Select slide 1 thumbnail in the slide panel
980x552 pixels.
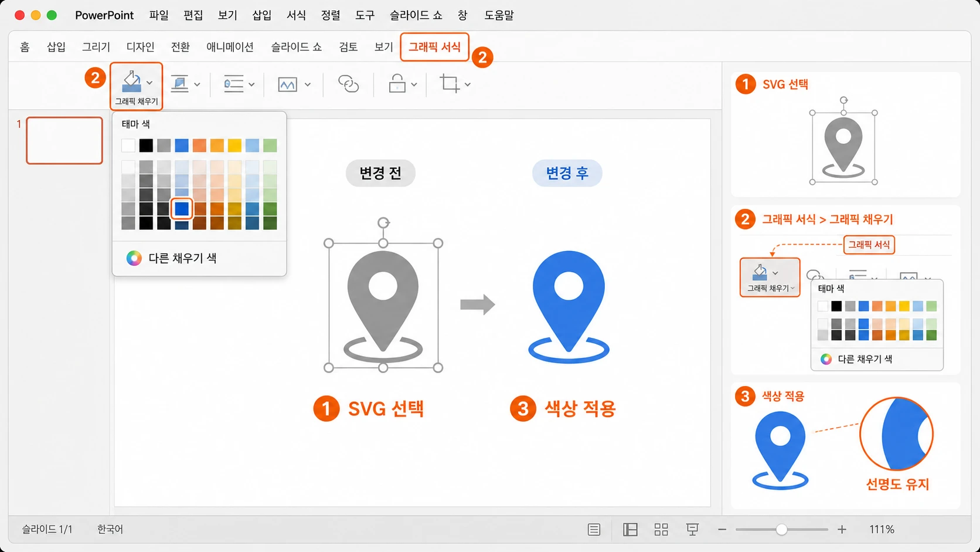(x=64, y=140)
